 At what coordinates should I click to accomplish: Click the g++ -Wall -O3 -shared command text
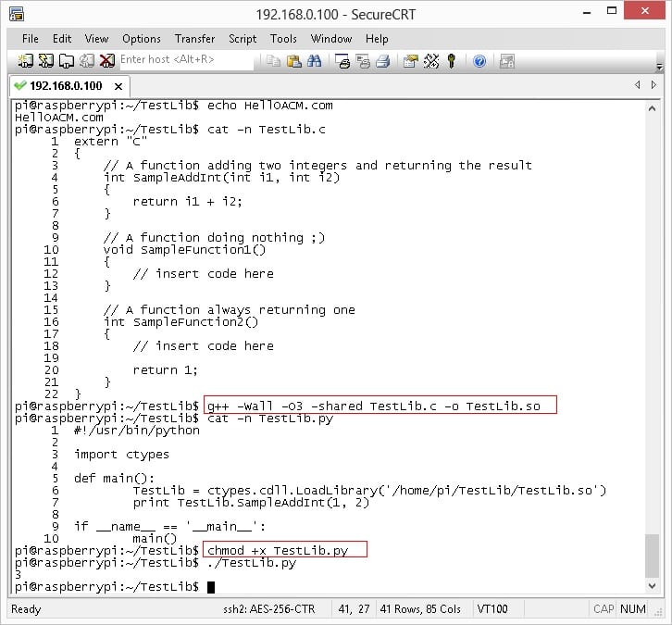click(374, 406)
